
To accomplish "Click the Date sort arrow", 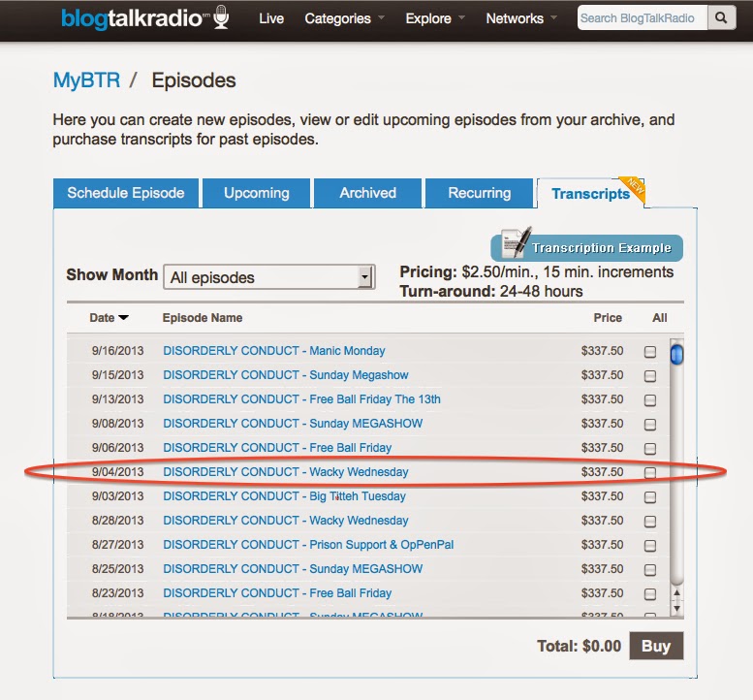I will pyautogui.click(x=123, y=318).
